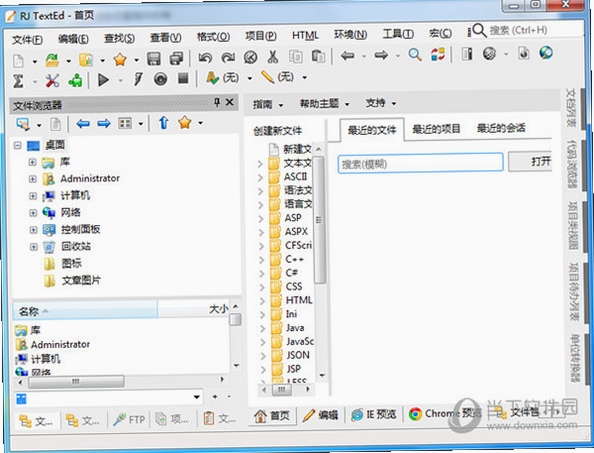Open the 查找(S) menu
This screenshot has height=453, width=594.
(120, 38)
